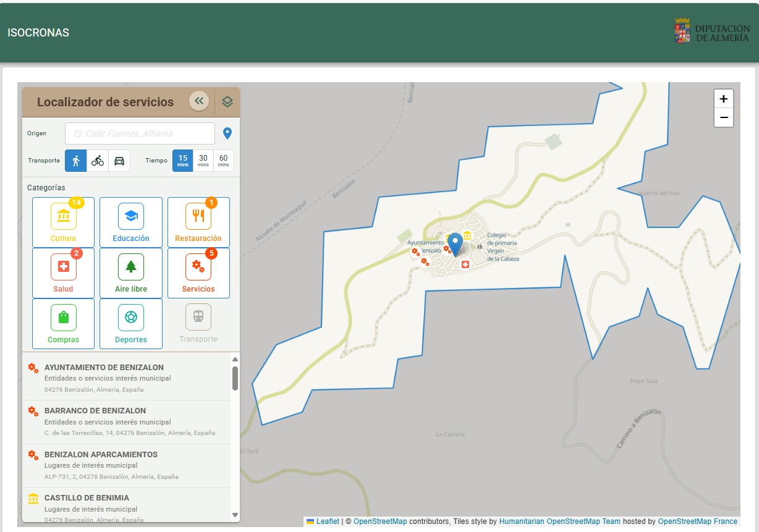This screenshot has height=532, width=759.
Task: Click the gears icon beside BARRANCO DE BENIZALON
Action: (x=33, y=411)
